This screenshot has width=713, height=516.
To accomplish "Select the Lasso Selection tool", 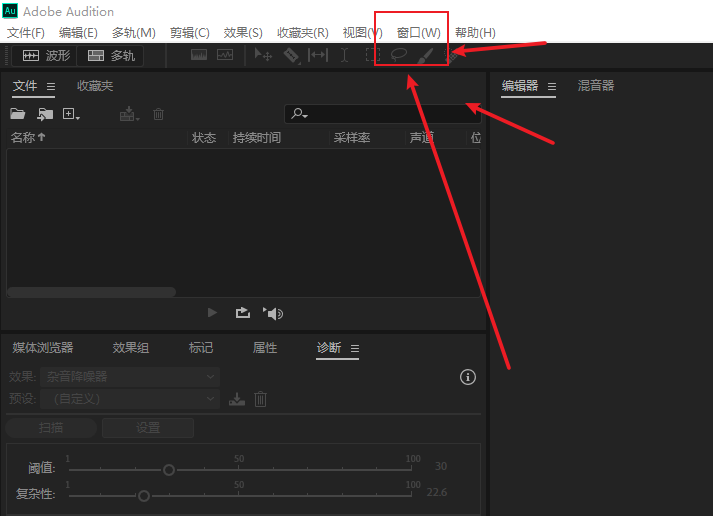I will 399,55.
